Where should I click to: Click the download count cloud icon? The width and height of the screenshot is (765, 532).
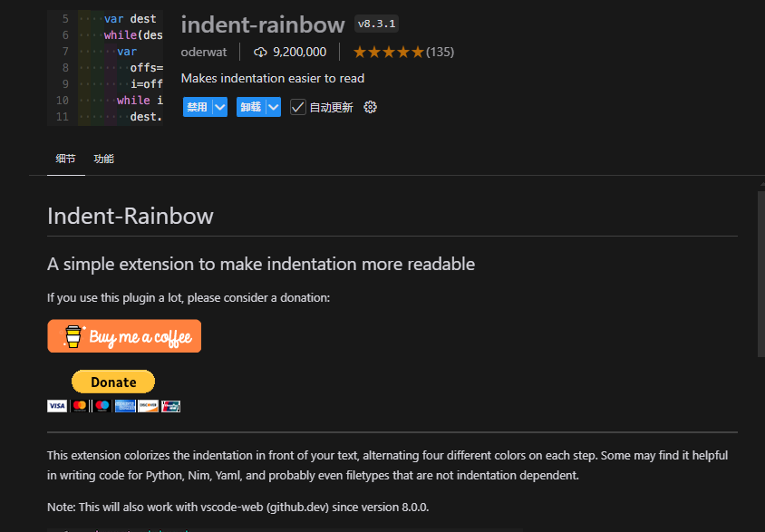(260, 53)
